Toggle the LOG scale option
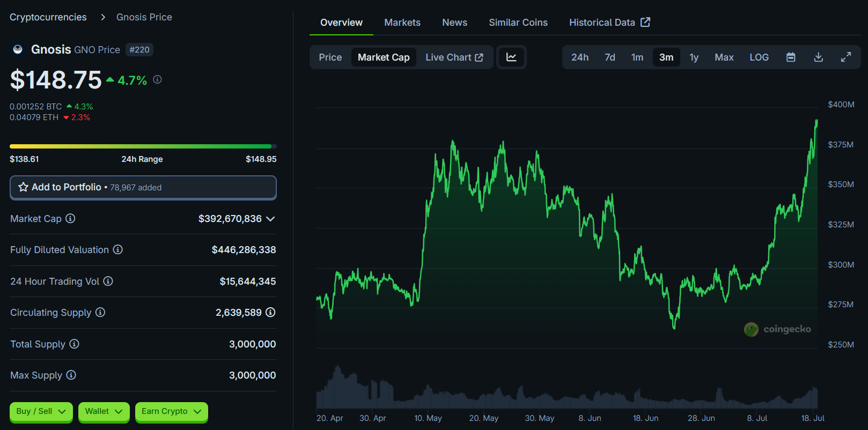The image size is (868, 430). tap(759, 57)
